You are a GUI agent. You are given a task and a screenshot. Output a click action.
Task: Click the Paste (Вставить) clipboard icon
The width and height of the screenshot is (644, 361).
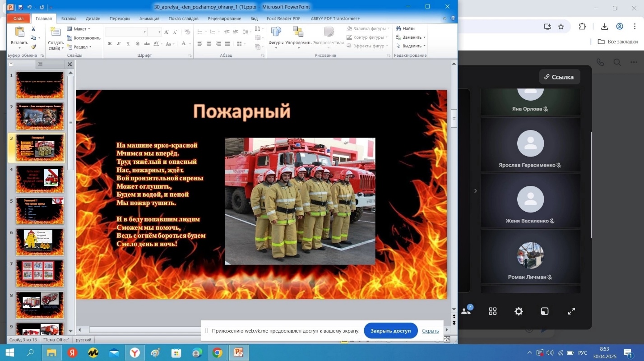click(x=19, y=32)
